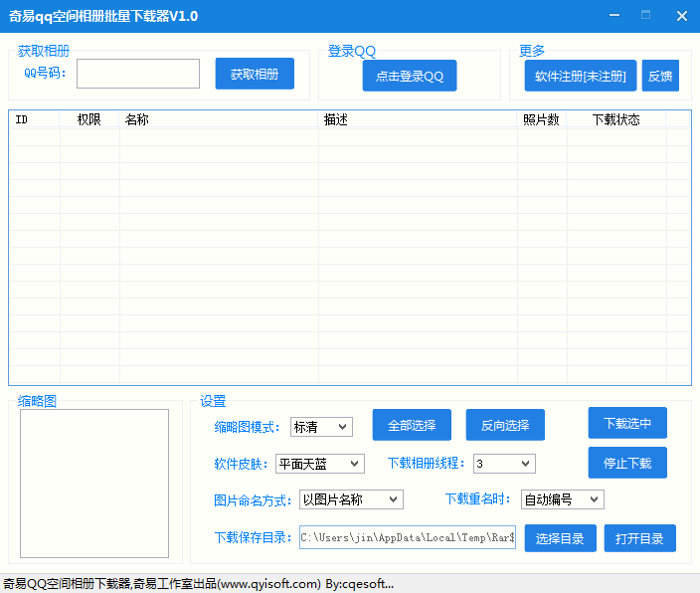This screenshot has width=700, height=593.
Task: Open the 缩略图模式 dropdown showing 标清
Action: tap(321, 427)
